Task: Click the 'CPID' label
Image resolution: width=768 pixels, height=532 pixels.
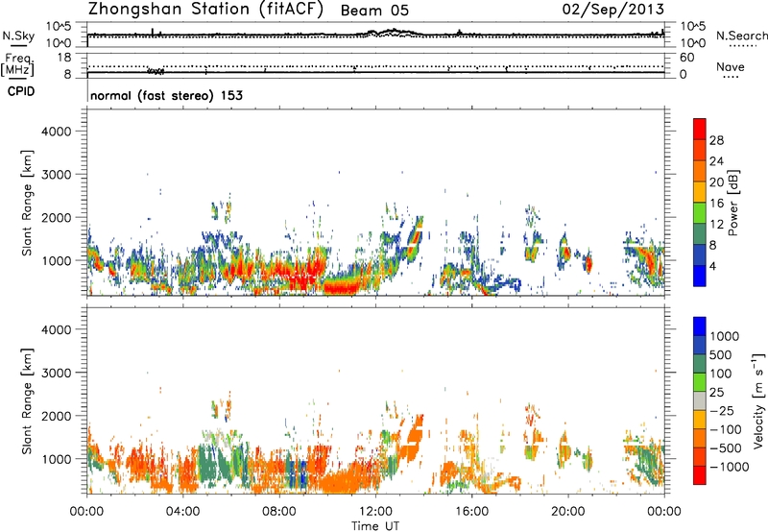Action: click(21, 91)
